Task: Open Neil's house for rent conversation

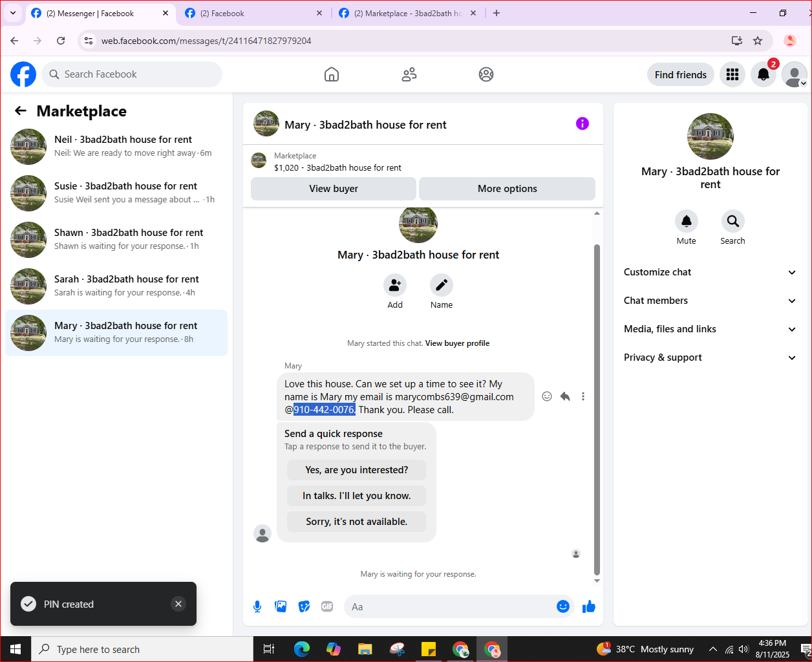Action: [116, 147]
